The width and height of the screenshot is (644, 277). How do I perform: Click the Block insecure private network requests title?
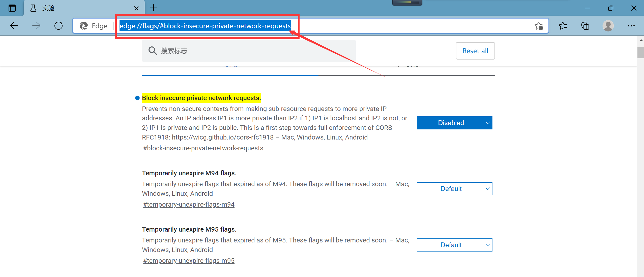pos(201,98)
